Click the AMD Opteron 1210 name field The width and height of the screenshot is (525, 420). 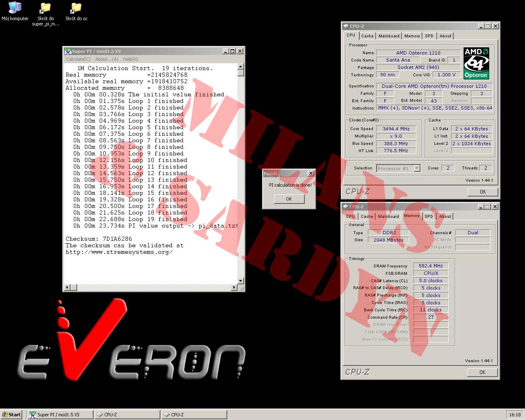click(x=418, y=53)
